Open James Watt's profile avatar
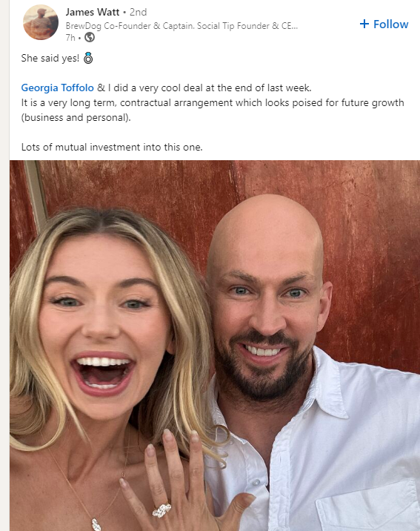Screen dimensions: 420x531 pyautogui.click(x=41, y=22)
